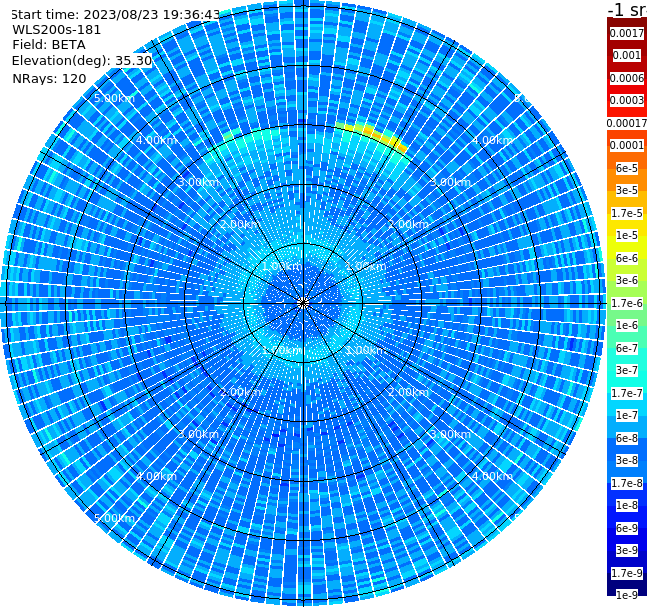This screenshot has width=647, height=607.
Task: Select the 0.00017 colorbar tick
Action: 627,123
